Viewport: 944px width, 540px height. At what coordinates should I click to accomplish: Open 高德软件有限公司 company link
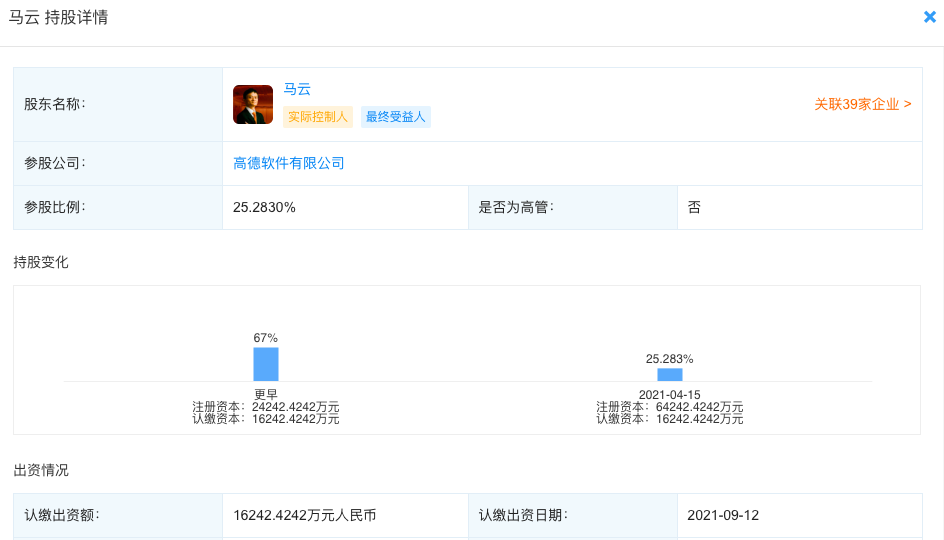[288, 163]
